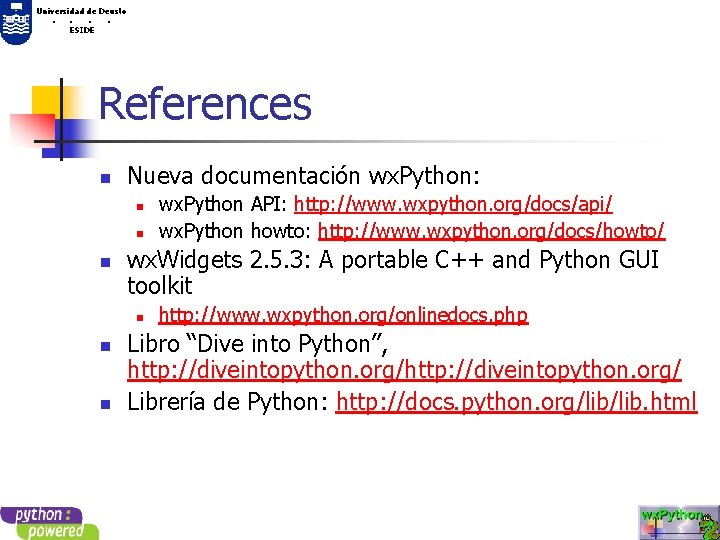
Task: Select the text "Nueva documentación wxPython:"
Action: [304, 176]
